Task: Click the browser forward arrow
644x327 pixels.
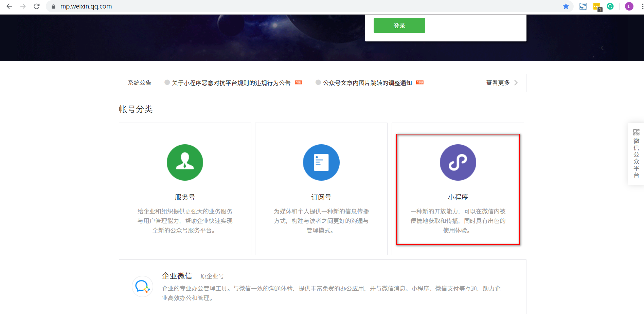Action: click(23, 6)
